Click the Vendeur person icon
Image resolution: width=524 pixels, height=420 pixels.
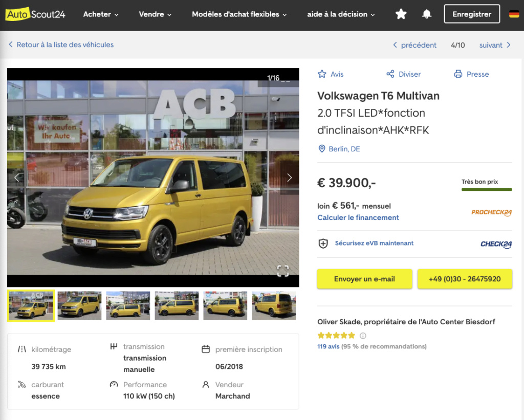pyautogui.click(x=206, y=385)
